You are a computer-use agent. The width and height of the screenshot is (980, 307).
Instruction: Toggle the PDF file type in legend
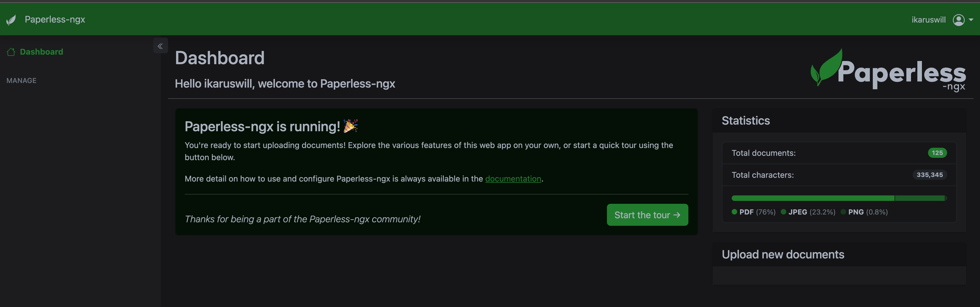[x=746, y=212]
